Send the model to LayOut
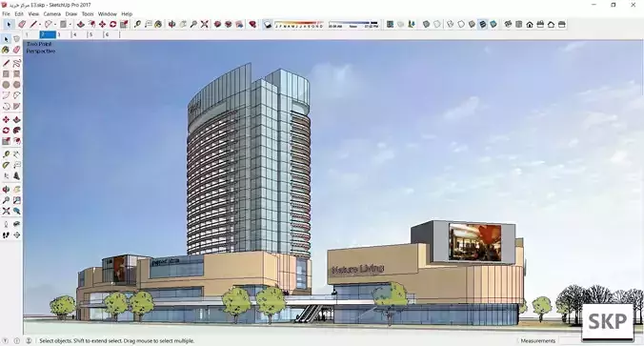 coord(239,25)
